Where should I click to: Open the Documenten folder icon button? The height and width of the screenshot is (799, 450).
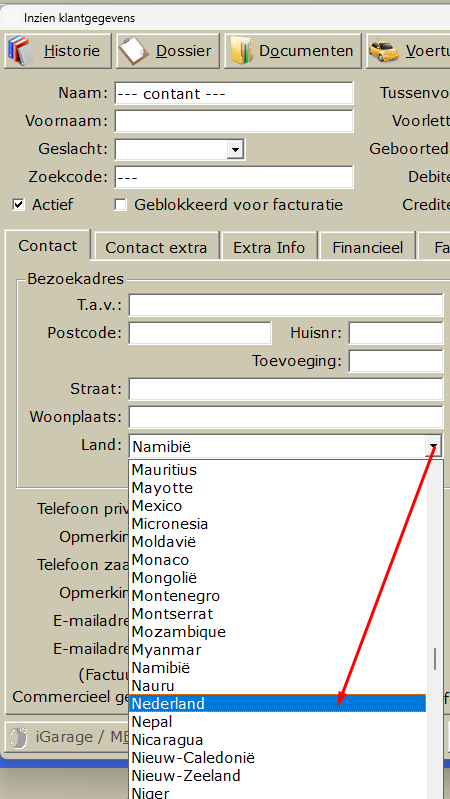pos(293,51)
